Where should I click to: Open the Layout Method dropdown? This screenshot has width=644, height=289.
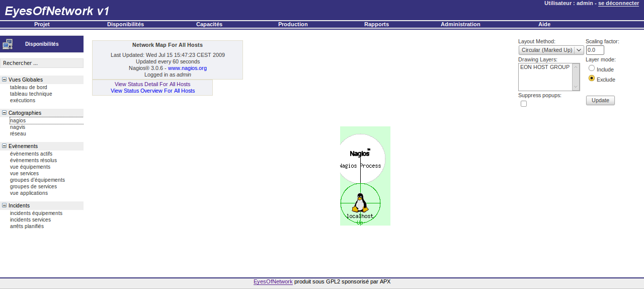click(551, 50)
